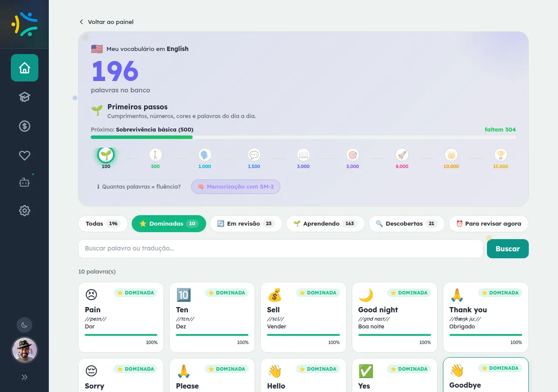Viewport: 558px width, 392px height.
Task: Show Todas words filter
Action: [x=103, y=223]
